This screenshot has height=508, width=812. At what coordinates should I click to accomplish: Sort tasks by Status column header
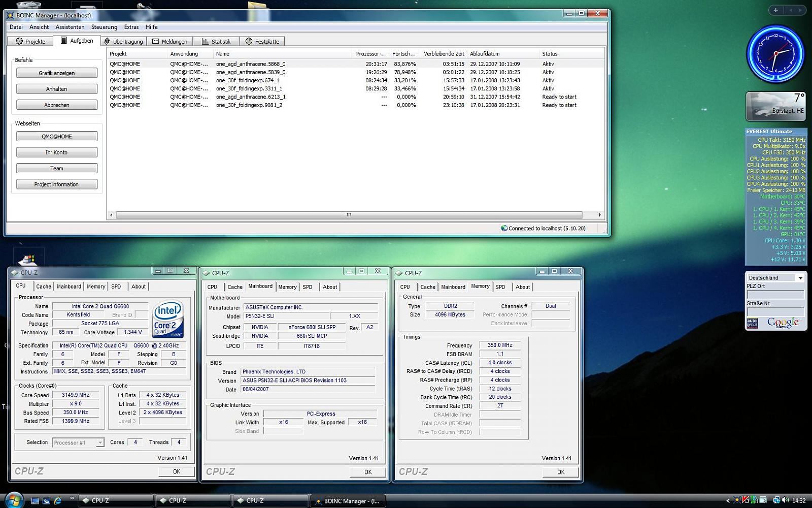tap(571, 54)
